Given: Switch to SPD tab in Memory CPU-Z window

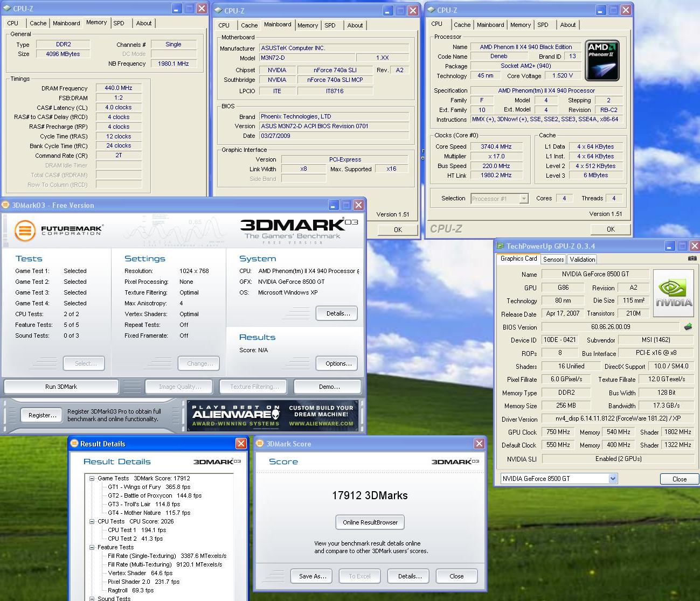Looking at the screenshot, I should click(119, 23).
